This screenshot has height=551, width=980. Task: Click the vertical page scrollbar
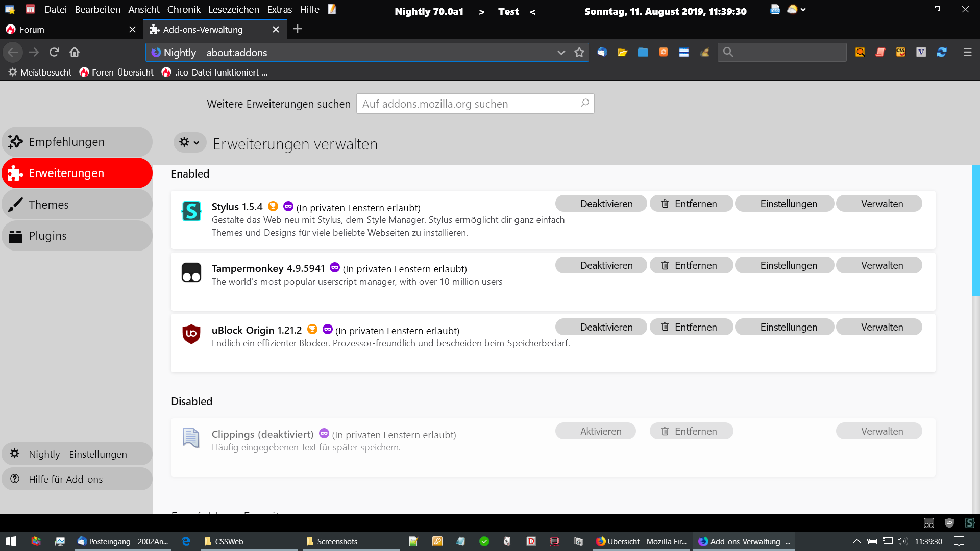975,231
